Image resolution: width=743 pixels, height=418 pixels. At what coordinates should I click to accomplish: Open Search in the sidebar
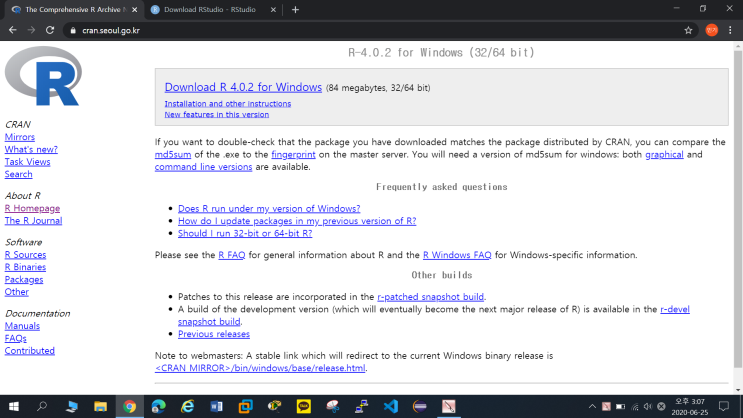[x=18, y=174]
